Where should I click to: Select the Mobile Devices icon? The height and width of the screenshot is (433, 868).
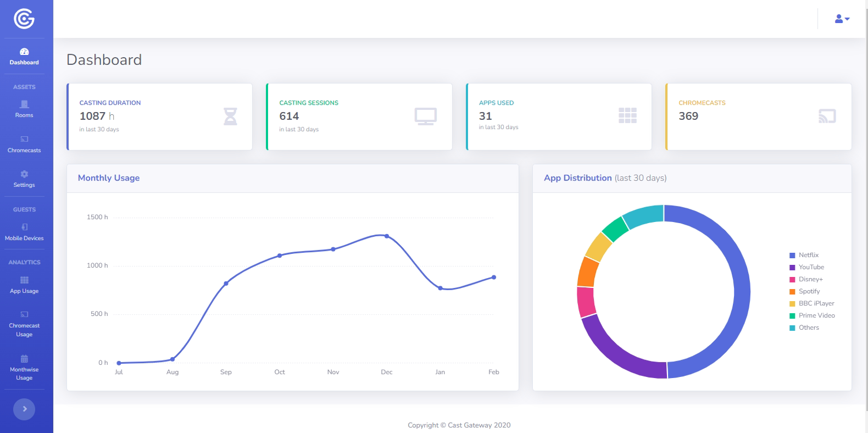[x=24, y=227]
